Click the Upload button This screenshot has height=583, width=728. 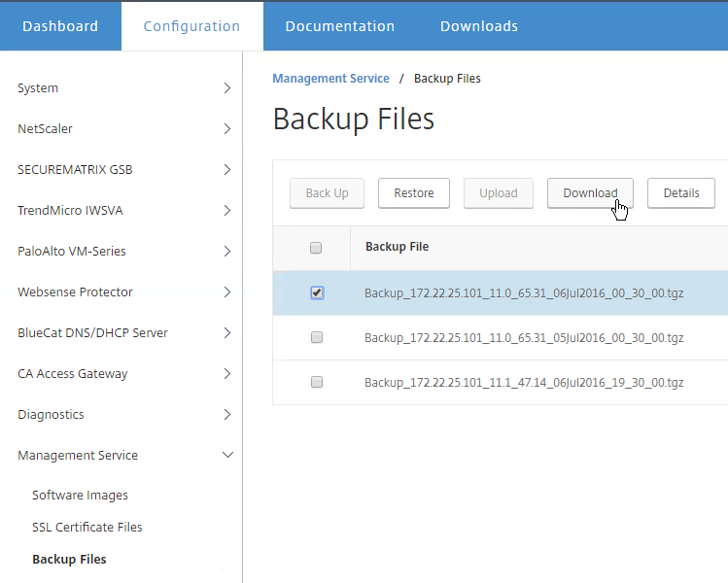[499, 193]
